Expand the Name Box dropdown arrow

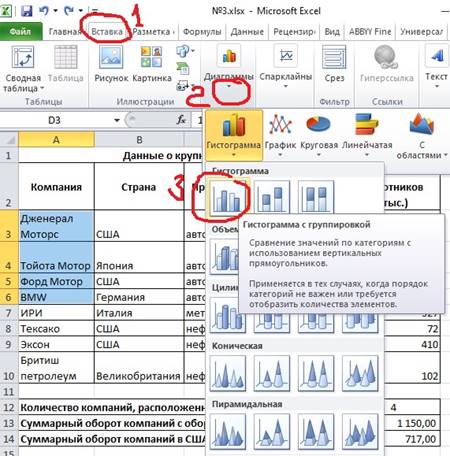[117, 120]
